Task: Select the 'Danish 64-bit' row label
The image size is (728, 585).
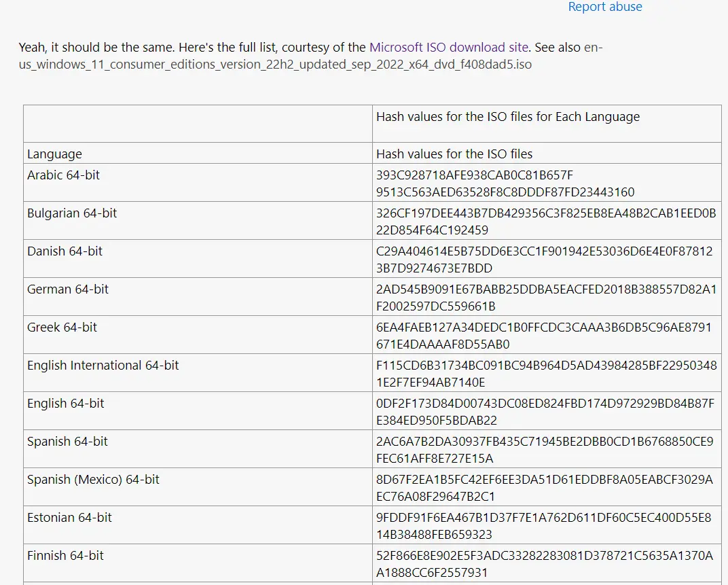Action: click(65, 251)
